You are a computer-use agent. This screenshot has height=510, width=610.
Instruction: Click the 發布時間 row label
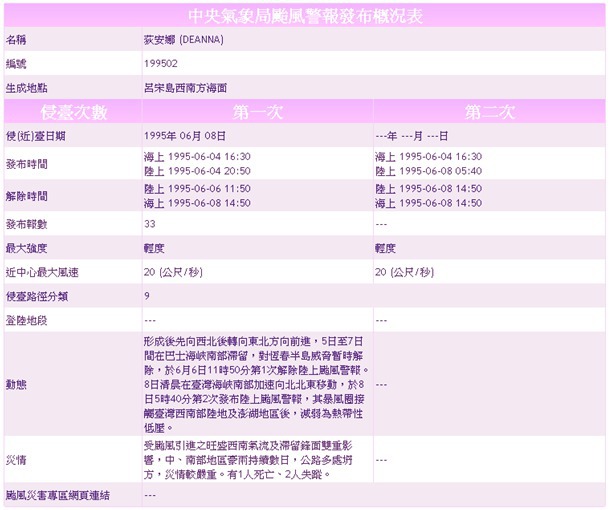click(x=26, y=164)
